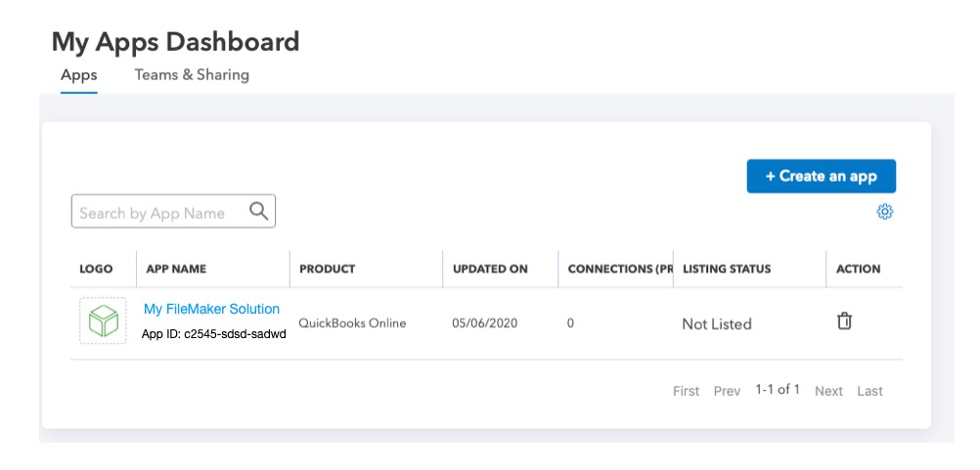Image resolution: width=980 pixels, height=470 pixels.
Task: Select the Not Listed status cell
Action: pyautogui.click(x=717, y=324)
